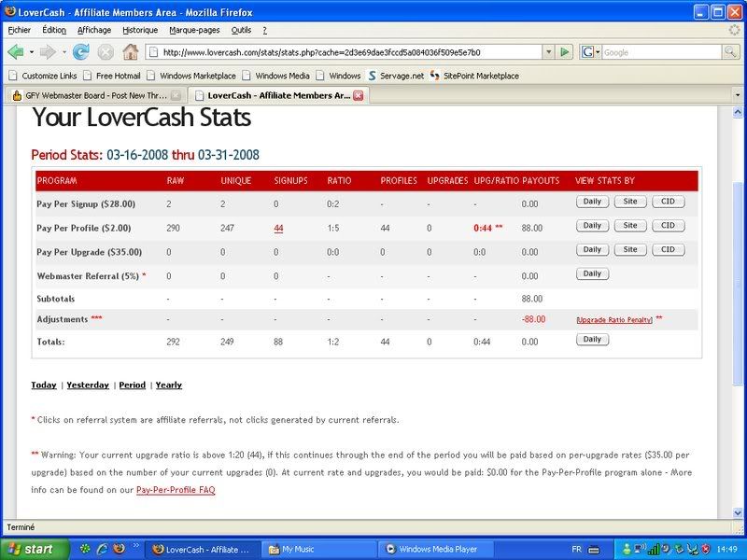The height and width of the screenshot is (560, 747).
Task: Open the list all tabs dropdown
Action: [738, 95]
